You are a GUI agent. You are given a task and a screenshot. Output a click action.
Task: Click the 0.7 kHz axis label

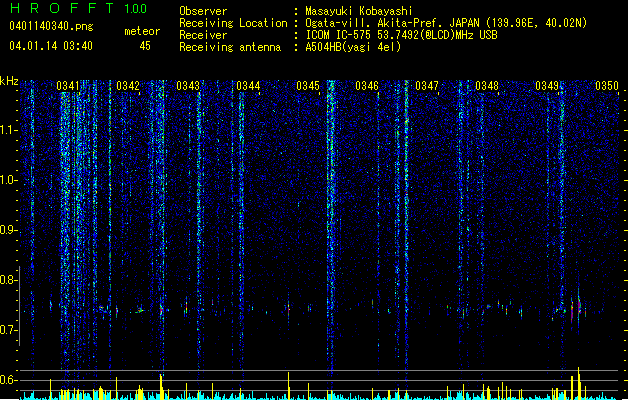point(9,330)
